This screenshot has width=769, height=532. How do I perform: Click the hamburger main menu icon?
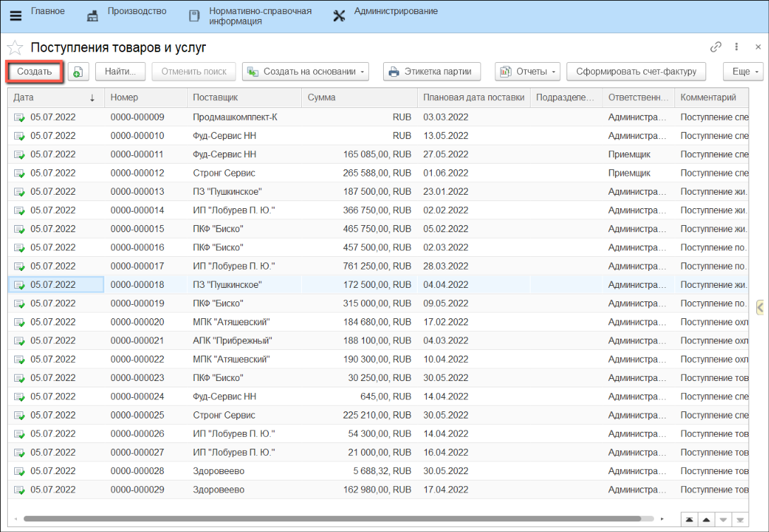click(x=16, y=16)
